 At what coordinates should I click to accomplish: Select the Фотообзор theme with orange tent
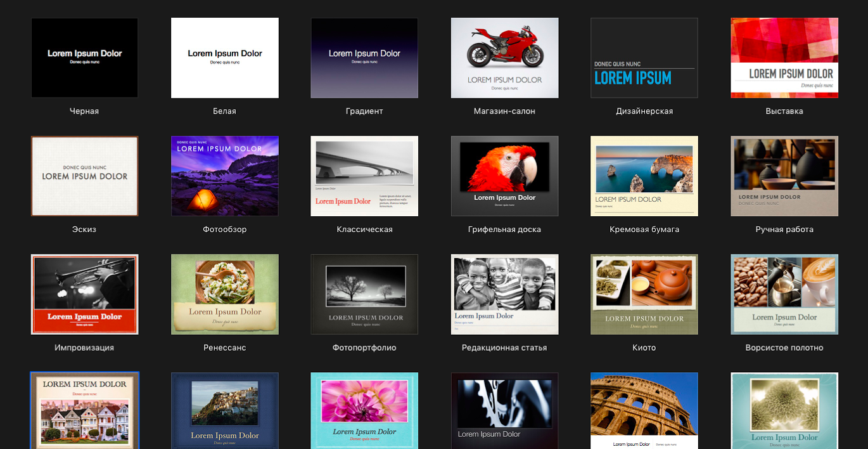[224, 176]
